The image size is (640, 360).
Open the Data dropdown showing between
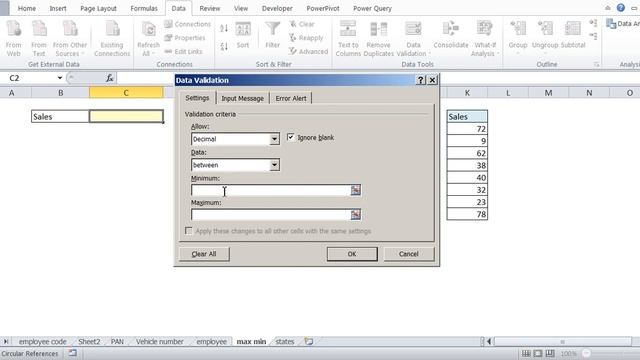coord(274,165)
